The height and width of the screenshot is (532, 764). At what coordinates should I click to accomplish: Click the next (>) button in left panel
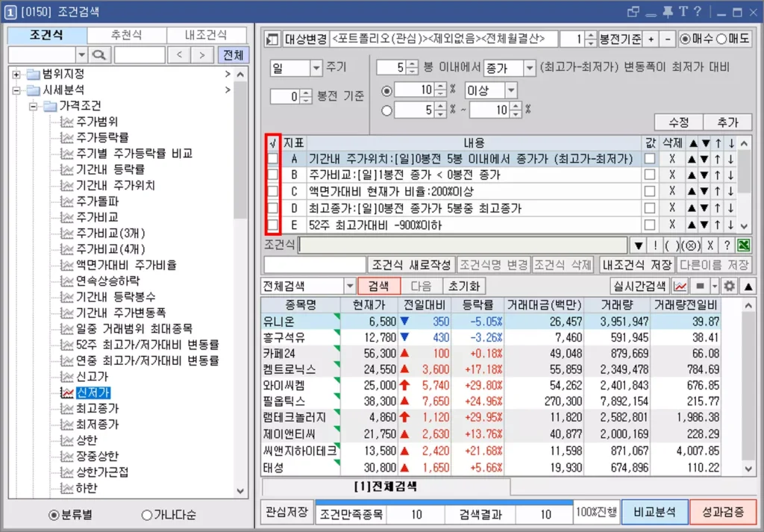(x=202, y=55)
